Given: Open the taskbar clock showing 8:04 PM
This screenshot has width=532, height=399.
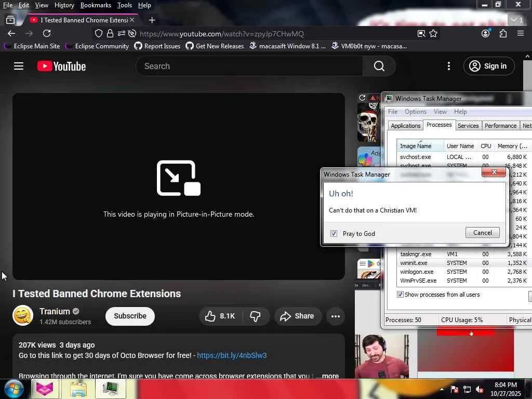Looking at the screenshot, I should click(506, 389).
